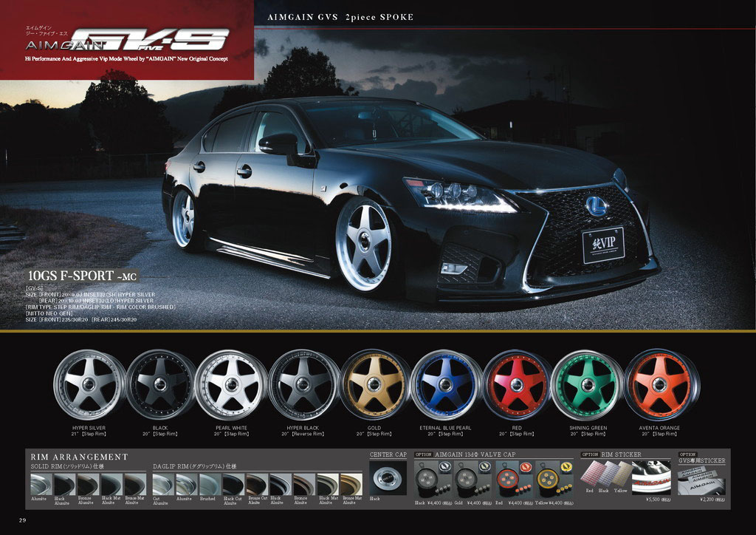This screenshot has height=535, width=756.
Task: Click the 純VIP license plate on the car
Action: [x=603, y=245]
